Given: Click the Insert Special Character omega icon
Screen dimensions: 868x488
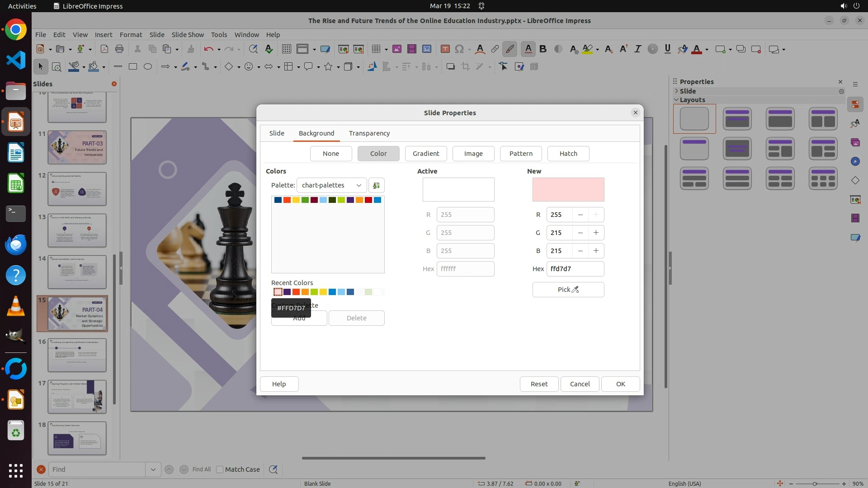Looking at the screenshot, I should click(459, 49).
